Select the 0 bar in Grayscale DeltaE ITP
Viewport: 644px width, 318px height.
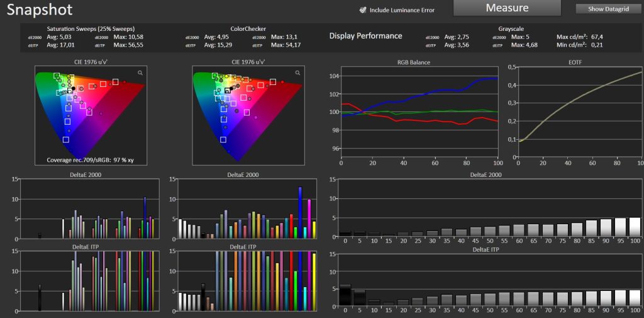coord(345,295)
